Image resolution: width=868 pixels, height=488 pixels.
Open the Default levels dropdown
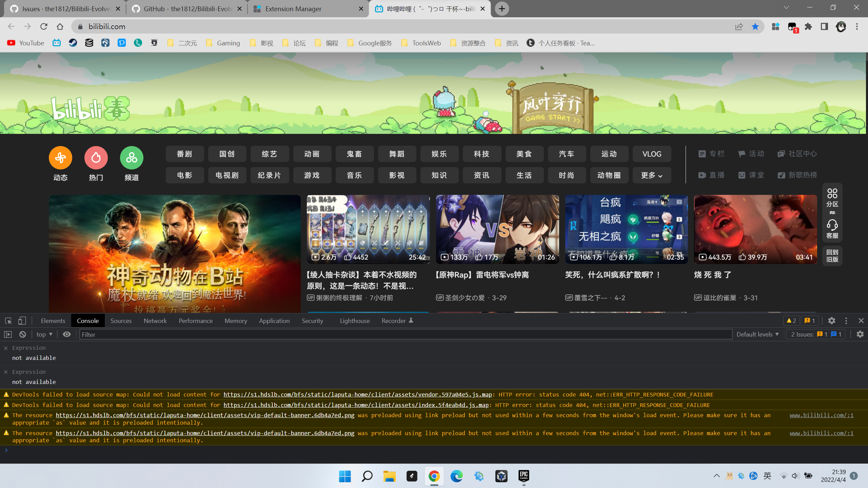[757, 334]
